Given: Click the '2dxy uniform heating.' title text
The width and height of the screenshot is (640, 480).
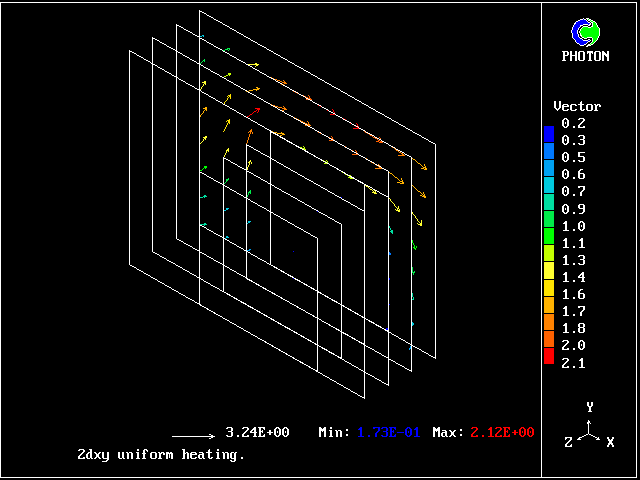Looking at the screenshot, I should coord(161,454).
